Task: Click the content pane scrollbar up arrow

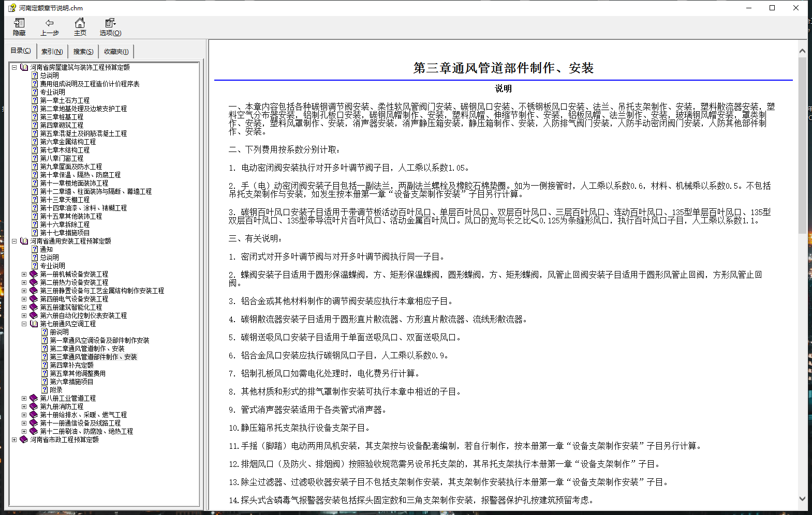Action: pyautogui.click(x=802, y=51)
